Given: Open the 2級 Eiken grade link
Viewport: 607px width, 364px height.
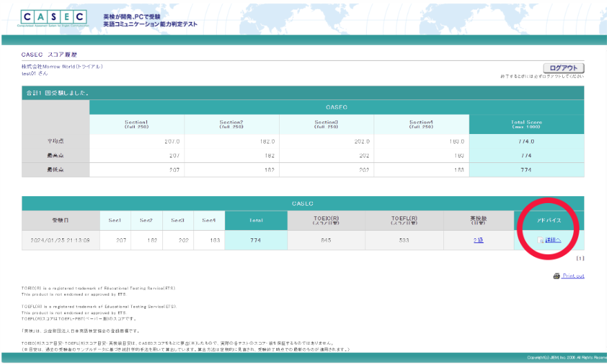Looking at the screenshot, I should pos(478,240).
